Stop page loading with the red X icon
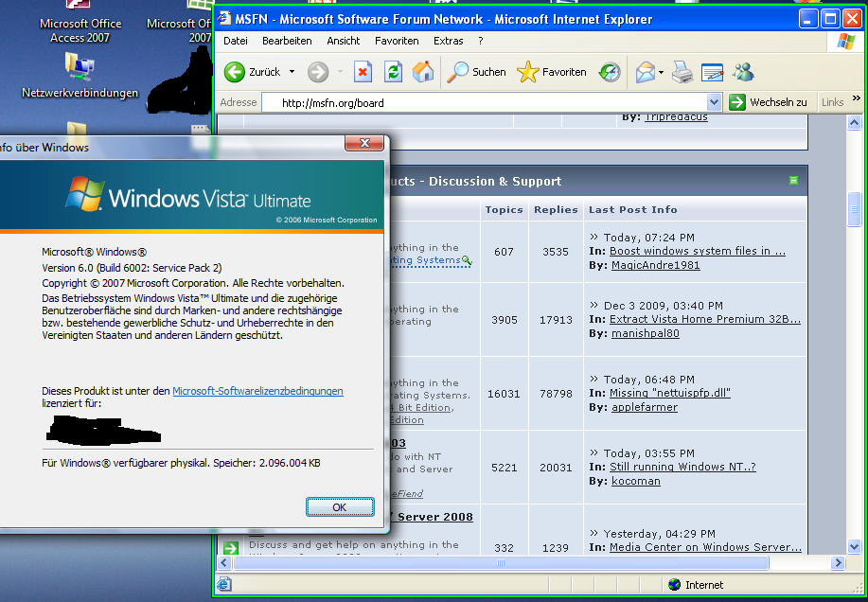 363,72
